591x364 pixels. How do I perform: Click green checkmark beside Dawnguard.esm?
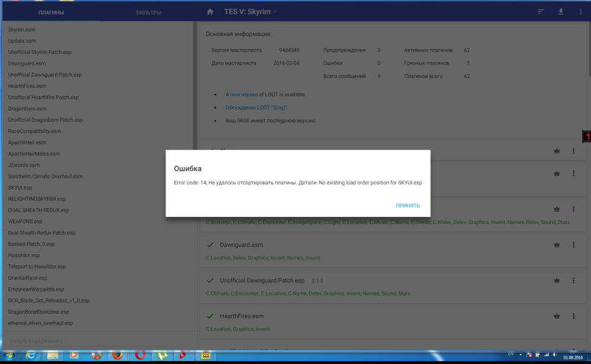pos(210,245)
